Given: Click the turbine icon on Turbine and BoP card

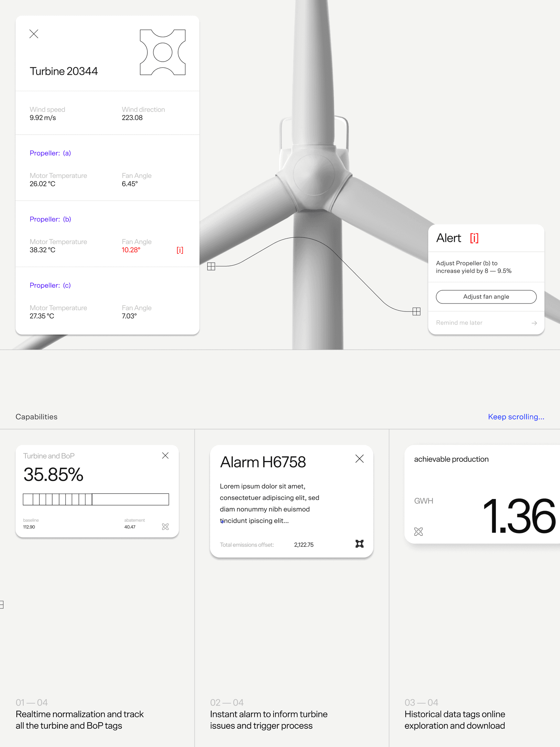Looking at the screenshot, I should click(165, 527).
